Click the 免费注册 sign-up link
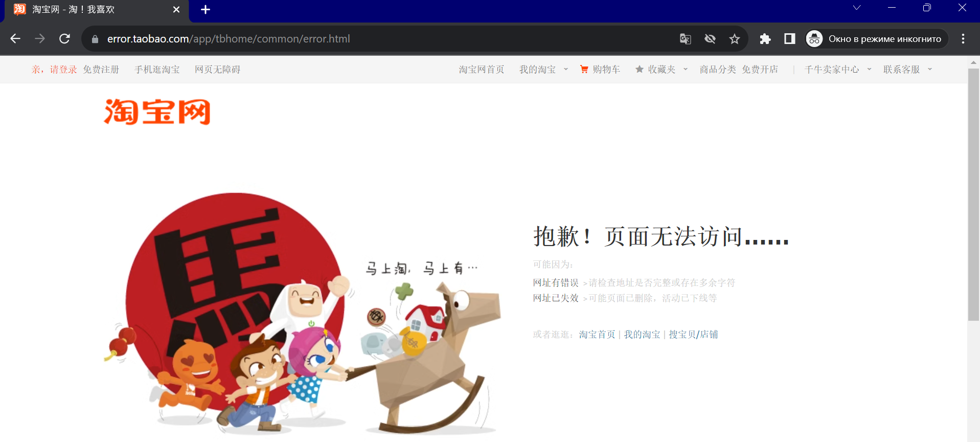Image resolution: width=980 pixels, height=442 pixels. [101, 70]
